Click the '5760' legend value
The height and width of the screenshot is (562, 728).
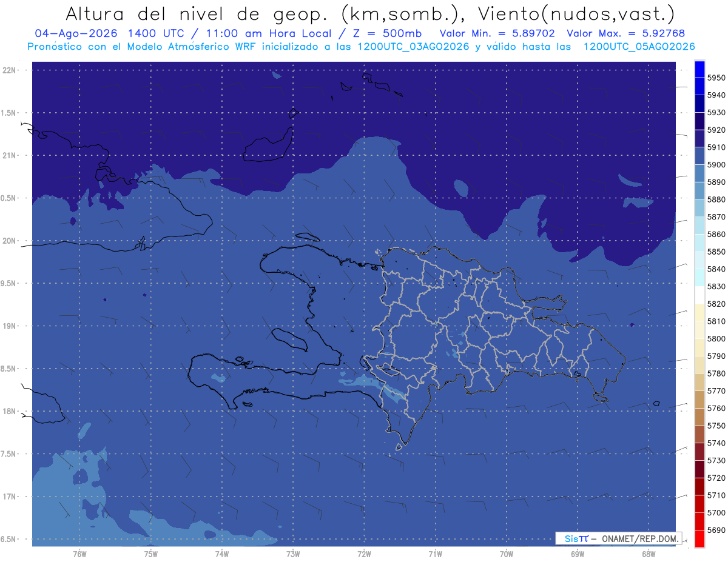[x=716, y=408]
